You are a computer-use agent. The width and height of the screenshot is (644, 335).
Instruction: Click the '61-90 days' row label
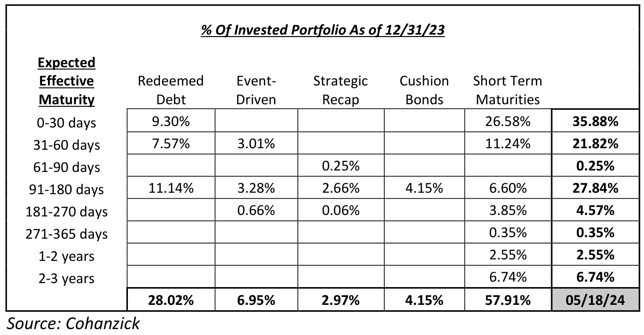click(67, 167)
